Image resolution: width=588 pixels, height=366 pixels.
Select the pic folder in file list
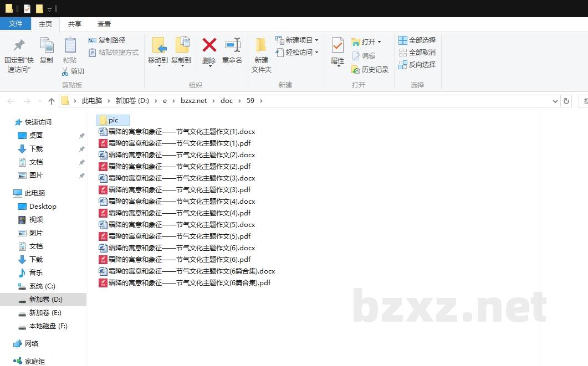click(113, 120)
